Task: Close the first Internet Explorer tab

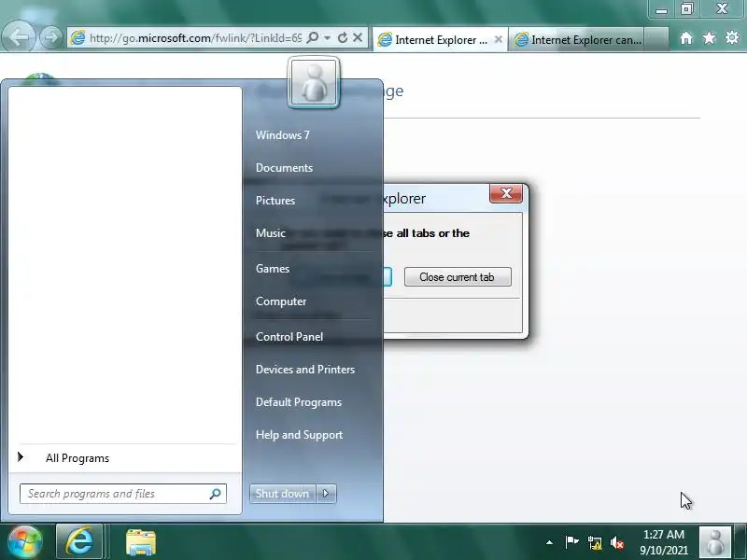Action: pos(499,39)
